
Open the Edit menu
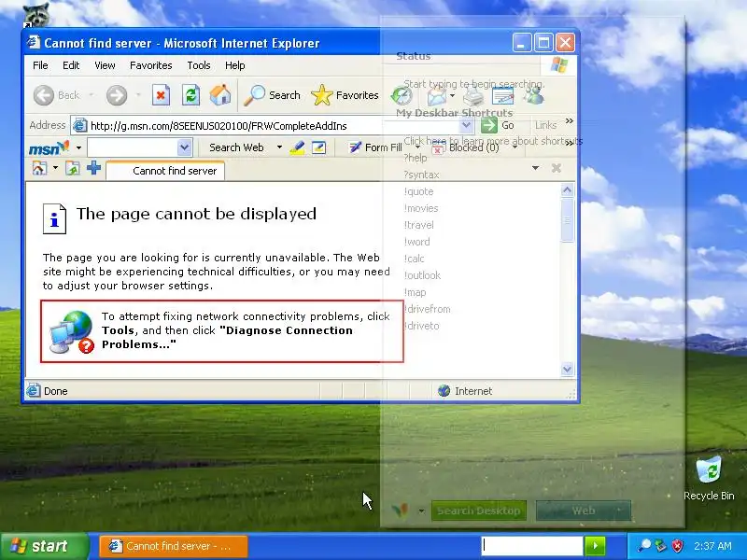[x=71, y=65]
